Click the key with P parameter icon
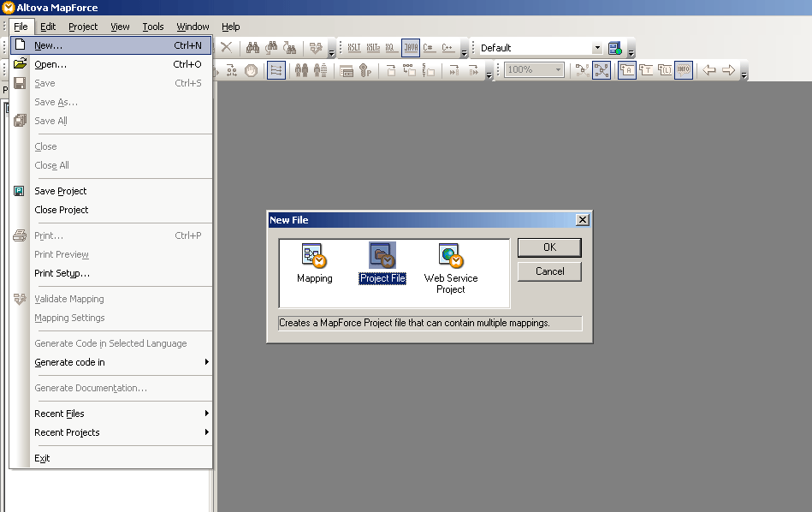The width and height of the screenshot is (812, 512). [365, 70]
